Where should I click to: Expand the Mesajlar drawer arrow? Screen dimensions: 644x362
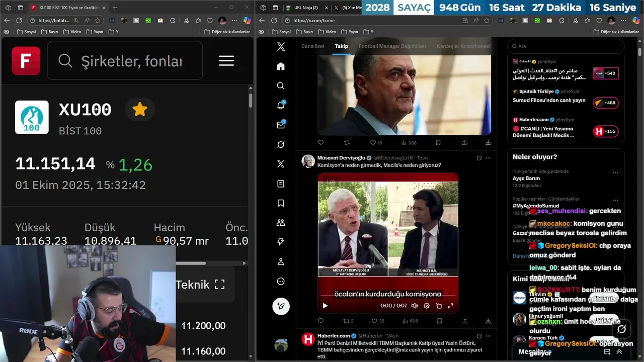(x=619, y=352)
